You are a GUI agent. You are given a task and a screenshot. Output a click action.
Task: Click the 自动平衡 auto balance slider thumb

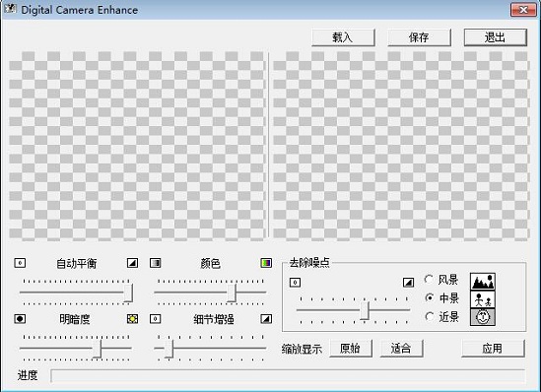pos(128,293)
